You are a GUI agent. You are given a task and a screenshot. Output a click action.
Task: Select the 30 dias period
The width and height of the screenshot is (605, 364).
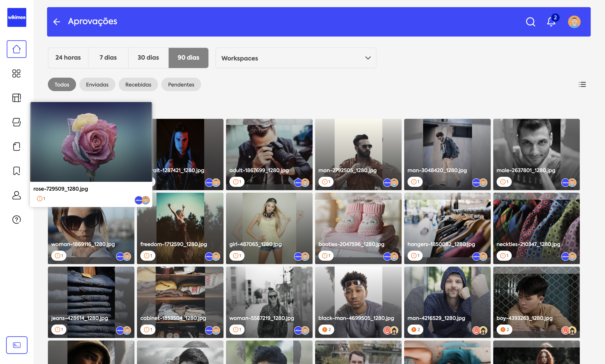click(x=148, y=58)
